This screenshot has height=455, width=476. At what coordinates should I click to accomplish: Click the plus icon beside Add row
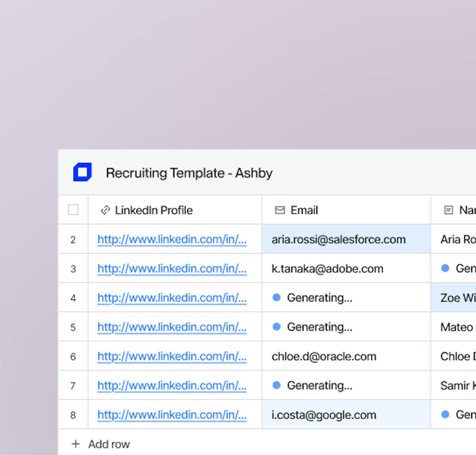pyautogui.click(x=75, y=444)
